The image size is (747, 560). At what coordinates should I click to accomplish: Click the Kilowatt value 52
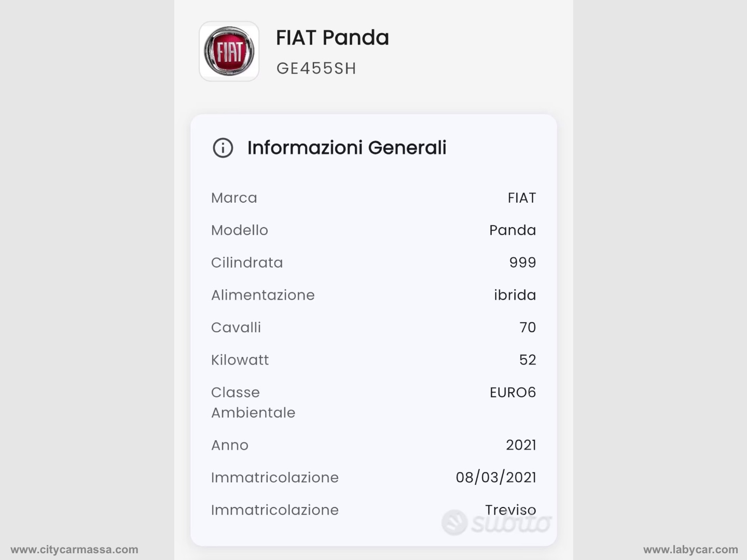pos(527,360)
